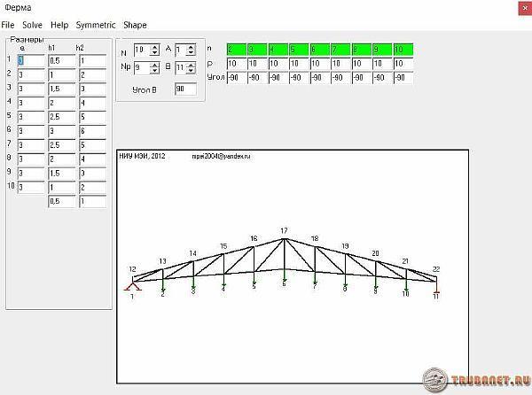Click the Угол B angle field
The image size is (532, 395).
click(185, 89)
